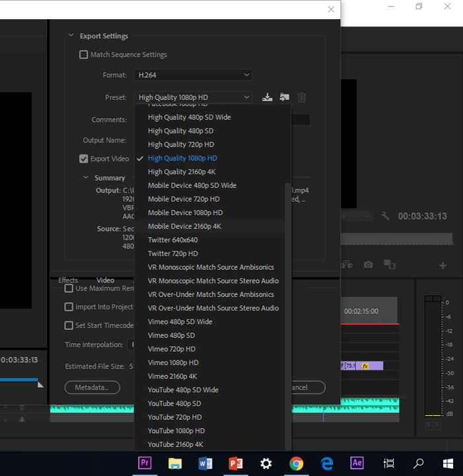
Task: Select YouTube 480p SD preset
Action: pyautogui.click(x=209, y=404)
